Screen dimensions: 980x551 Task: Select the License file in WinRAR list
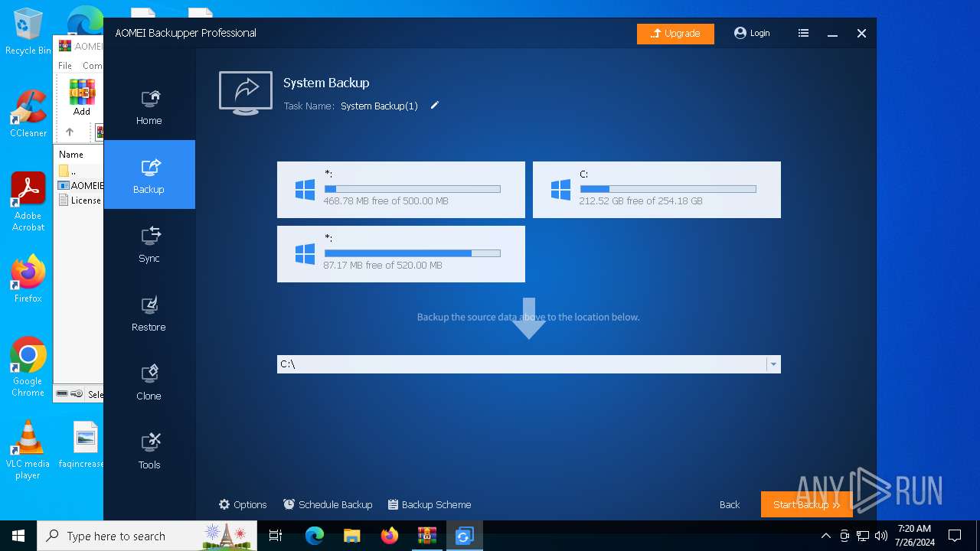pyautogui.click(x=80, y=201)
